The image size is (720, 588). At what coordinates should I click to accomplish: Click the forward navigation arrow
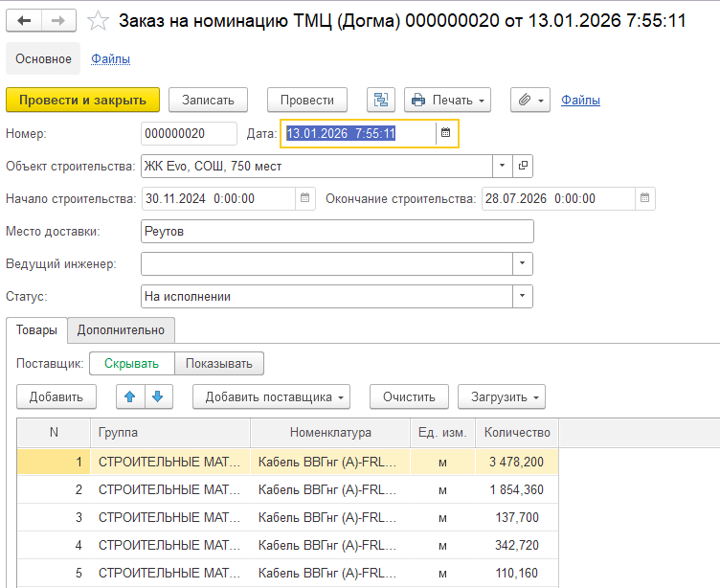point(58,20)
